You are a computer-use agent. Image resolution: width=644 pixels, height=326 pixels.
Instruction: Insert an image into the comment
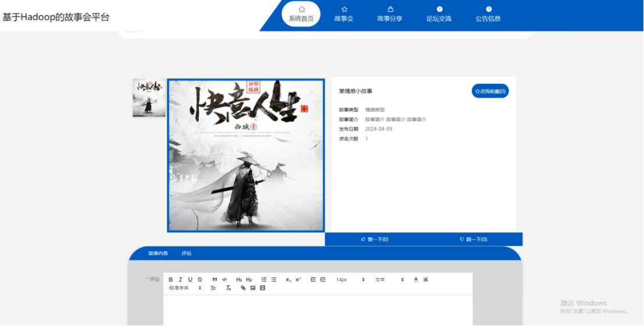pos(252,288)
